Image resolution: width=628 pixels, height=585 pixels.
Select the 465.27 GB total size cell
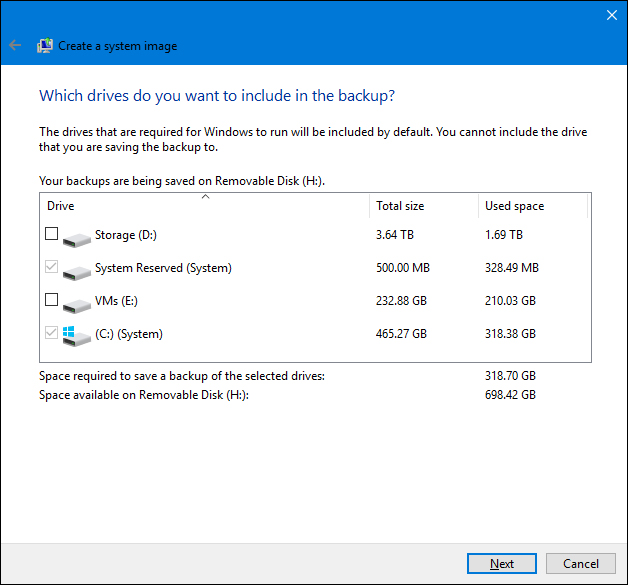pyautogui.click(x=401, y=334)
